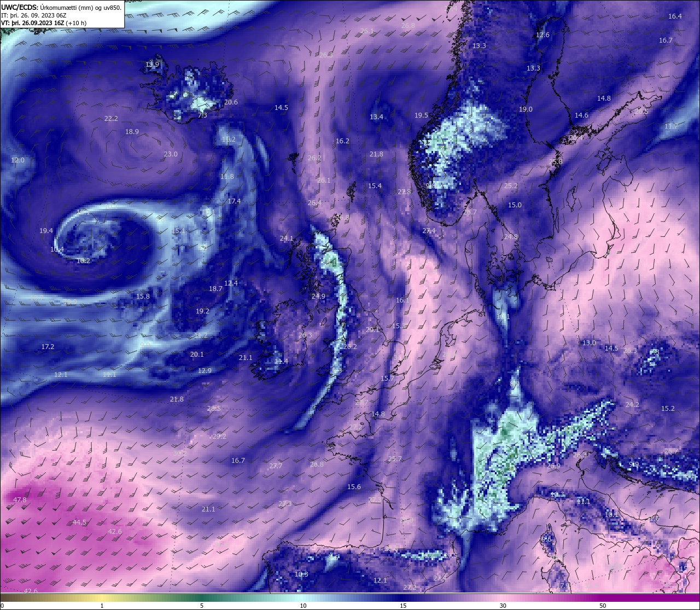This screenshot has height=610, width=700.
Task: Click the map value 23.0
Action: click(x=171, y=154)
